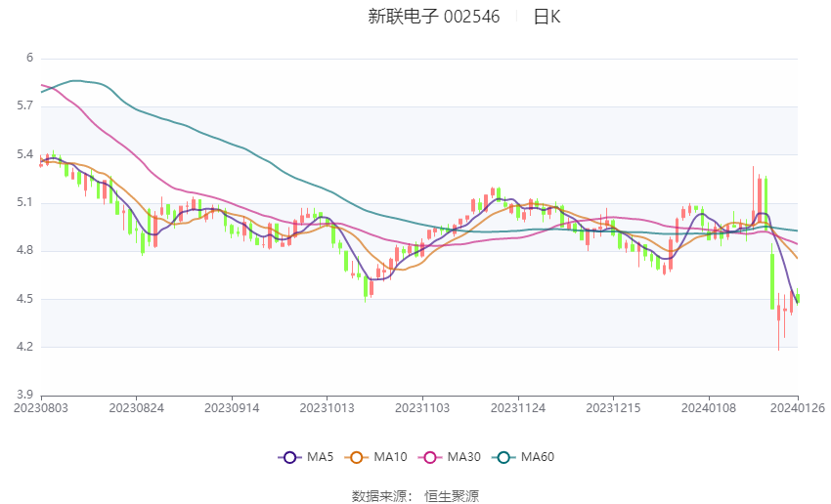Select the 20240126 date axis label

tap(797, 408)
